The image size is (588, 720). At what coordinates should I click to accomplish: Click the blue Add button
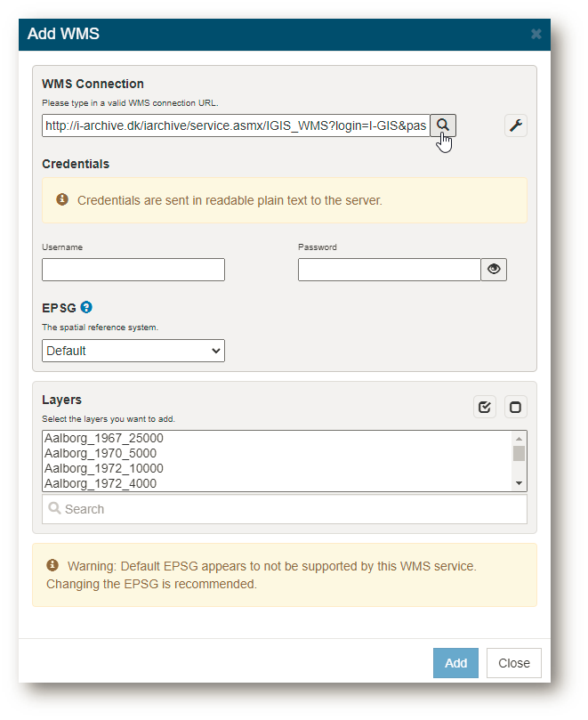coord(455,663)
